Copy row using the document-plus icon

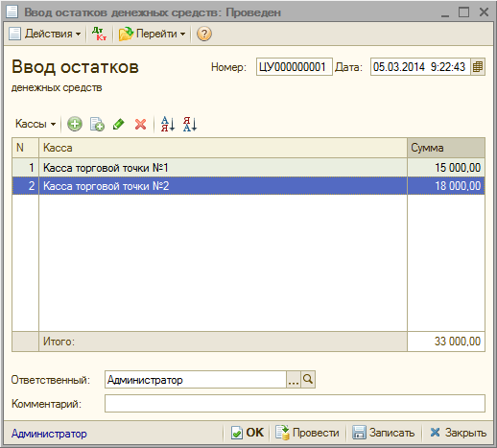pyautogui.click(x=97, y=124)
